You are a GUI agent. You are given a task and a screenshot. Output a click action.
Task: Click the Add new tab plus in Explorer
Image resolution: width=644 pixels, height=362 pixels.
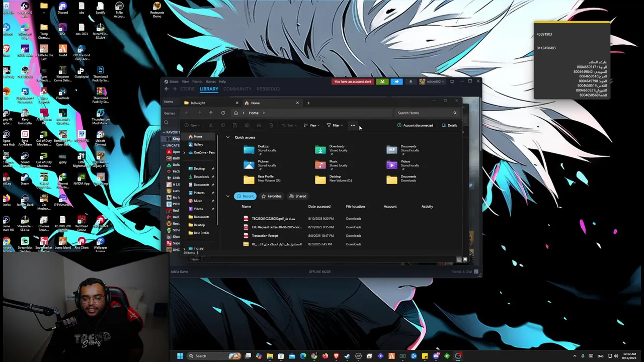tap(308, 103)
